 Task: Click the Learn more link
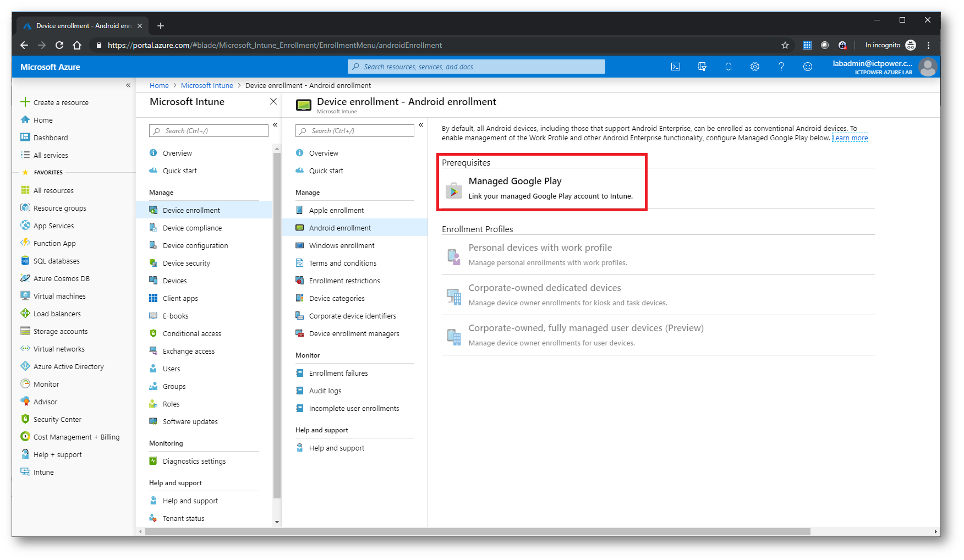(x=850, y=138)
